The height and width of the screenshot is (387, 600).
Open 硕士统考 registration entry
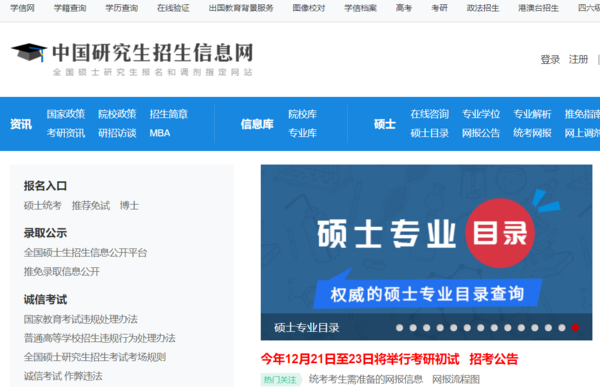tap(42, 206)
